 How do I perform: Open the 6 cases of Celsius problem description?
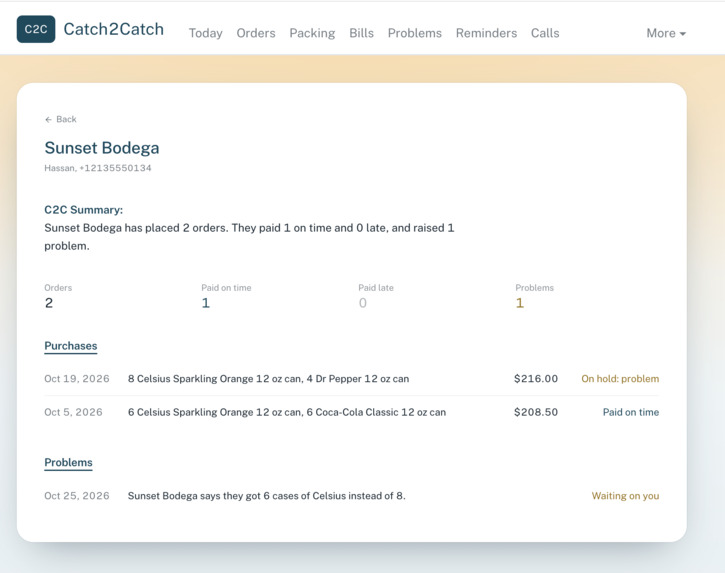click(267, 496)
